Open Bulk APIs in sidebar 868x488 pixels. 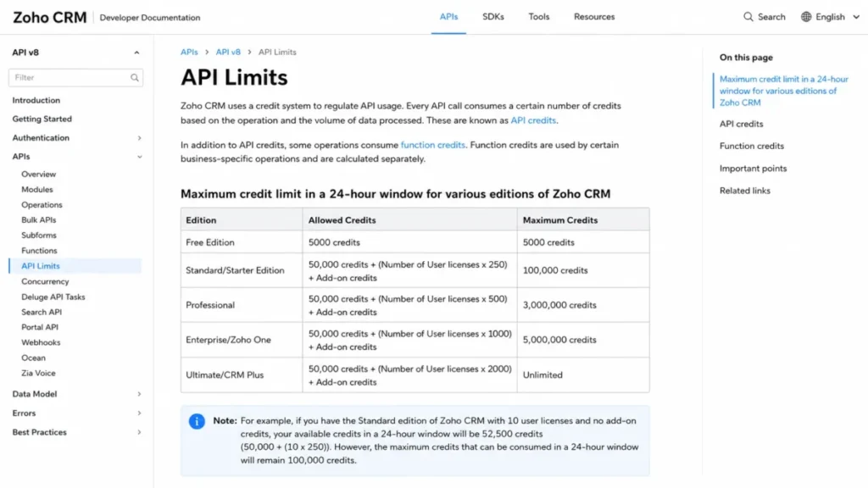(x=39, y=219)
